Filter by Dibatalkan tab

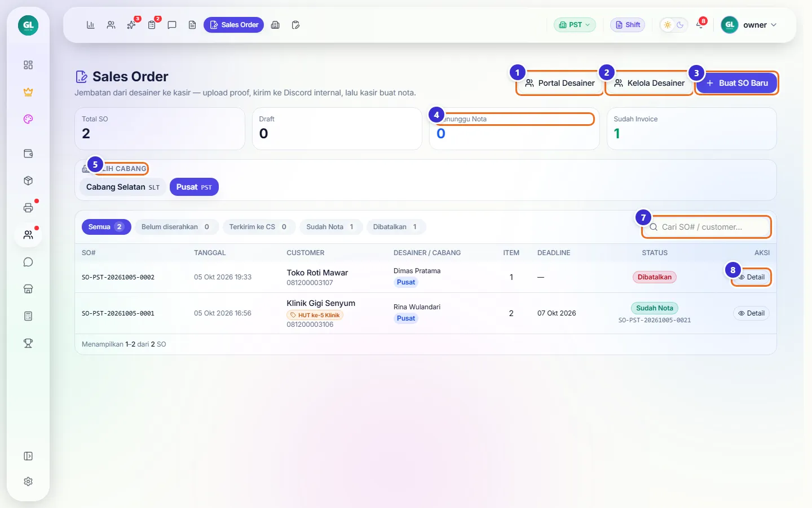(x=396, y=227)
